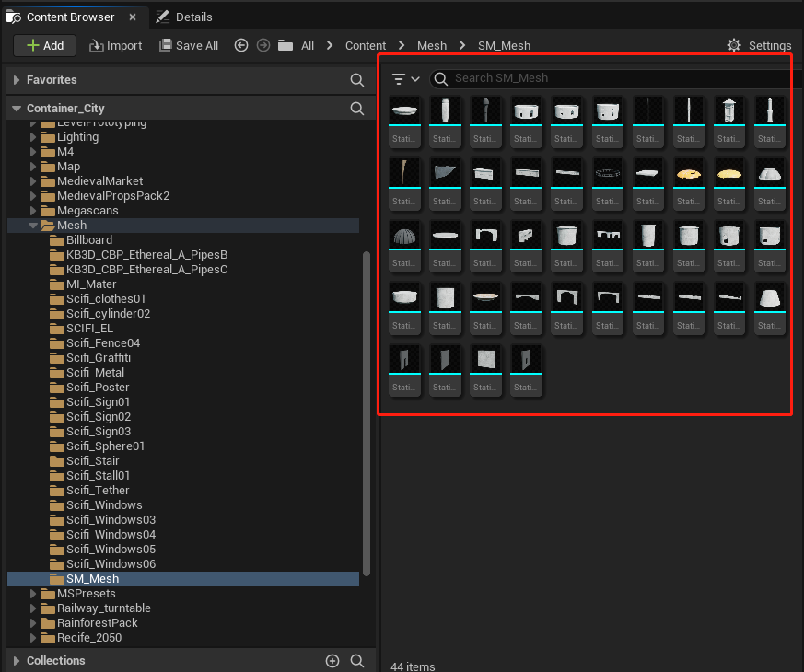Click folder icon before All breadcrumb
This screenshot has width=804, height=672.
pos(285,45)
